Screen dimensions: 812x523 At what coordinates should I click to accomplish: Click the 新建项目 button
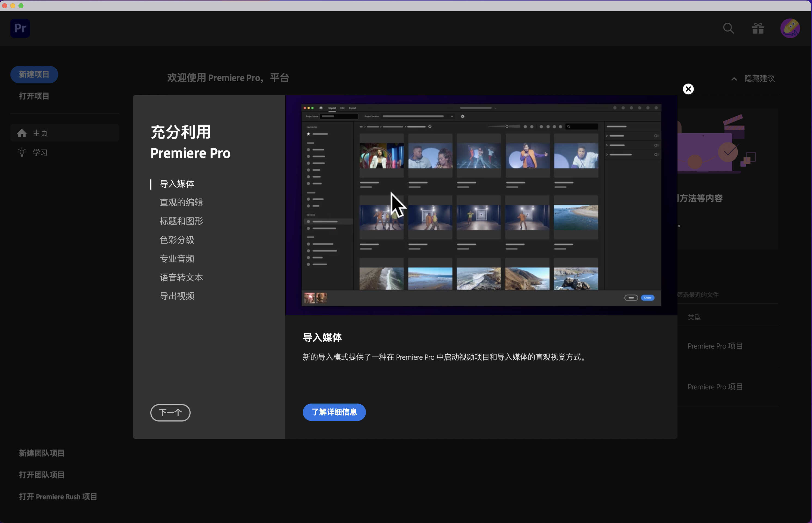[x=34, y=74]
